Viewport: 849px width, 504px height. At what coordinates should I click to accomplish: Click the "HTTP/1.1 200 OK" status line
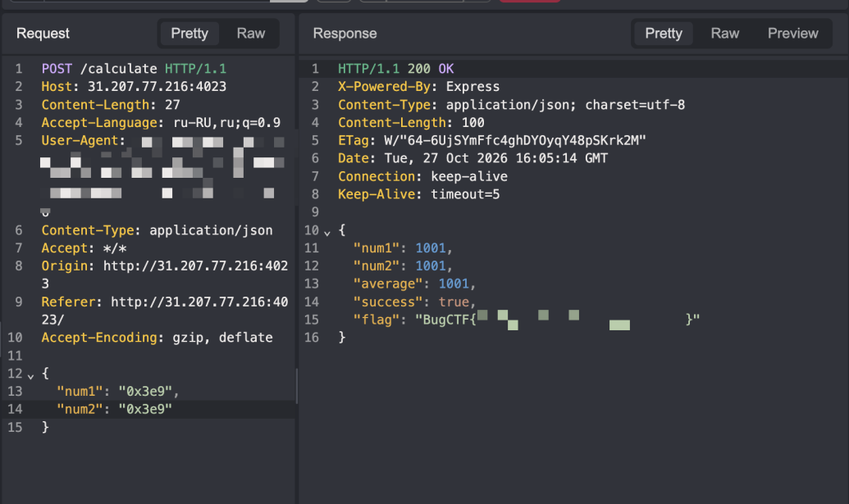pyautogui.click(x=396, y=69)
